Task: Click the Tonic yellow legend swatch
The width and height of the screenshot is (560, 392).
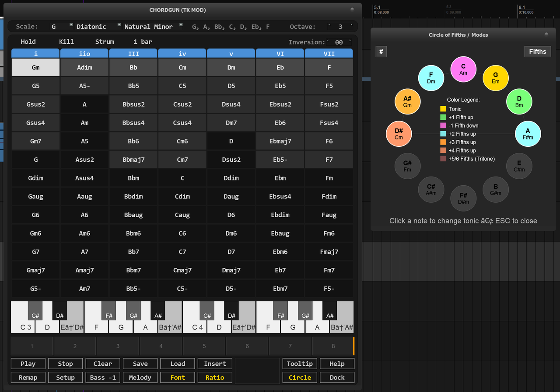Action: click(x=443, y=109)
